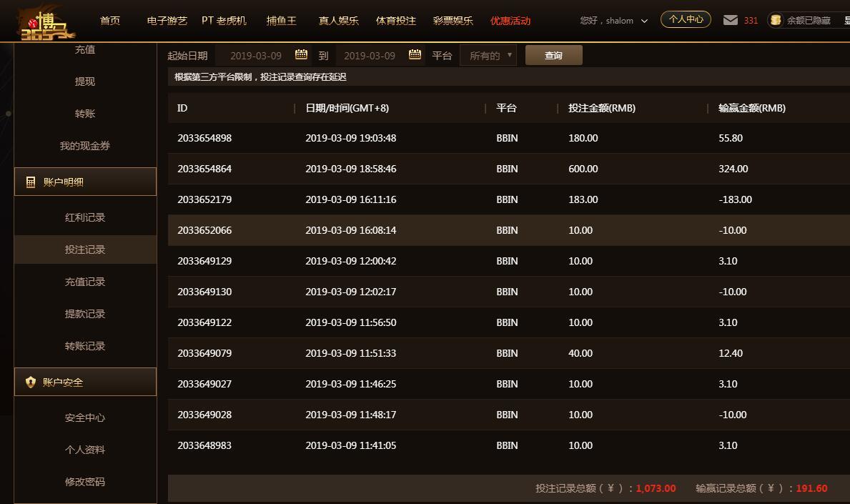850x504 pixels.
Task: Go to 电子游艺 in top navigation
Action: coord(167,21)
